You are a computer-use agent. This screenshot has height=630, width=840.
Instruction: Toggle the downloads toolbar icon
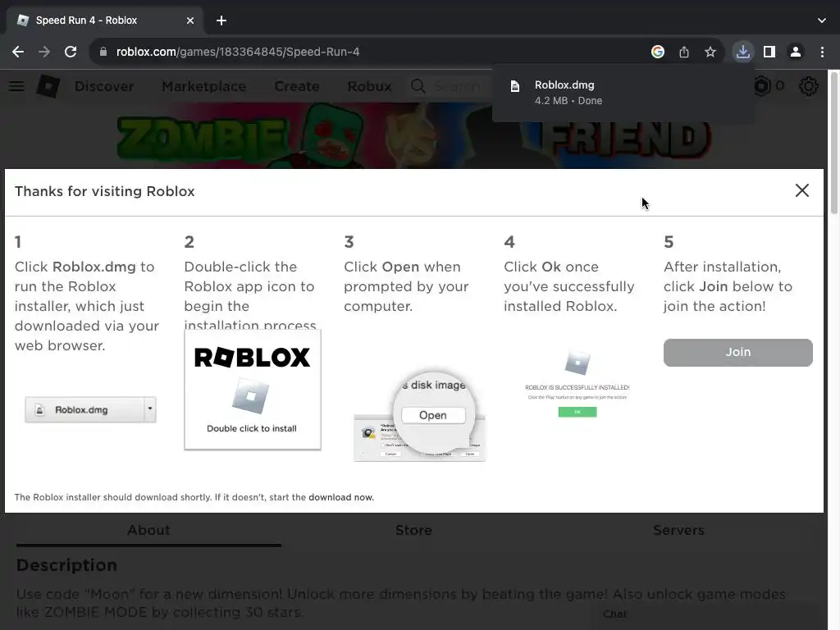point(743,52)
